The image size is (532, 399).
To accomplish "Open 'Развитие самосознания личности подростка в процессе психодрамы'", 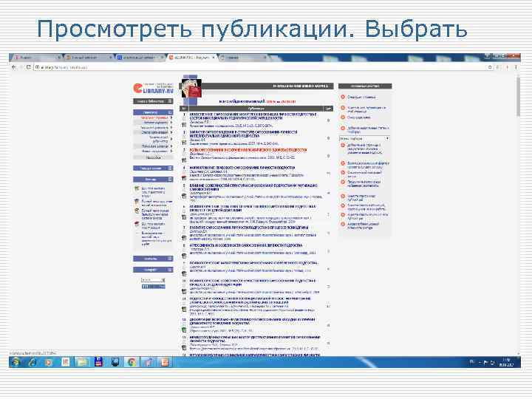I will [249, 228].
